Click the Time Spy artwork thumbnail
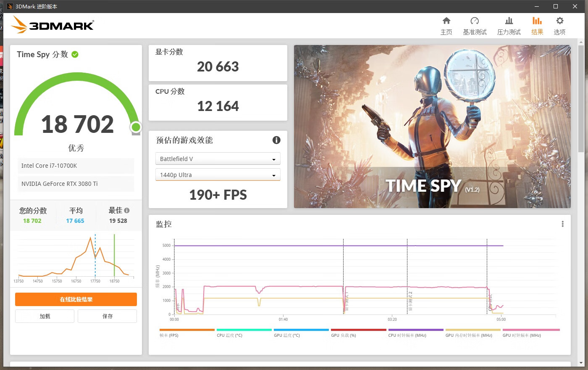The width and height of the screenshot is (588, 370). [x=432, y=127]
